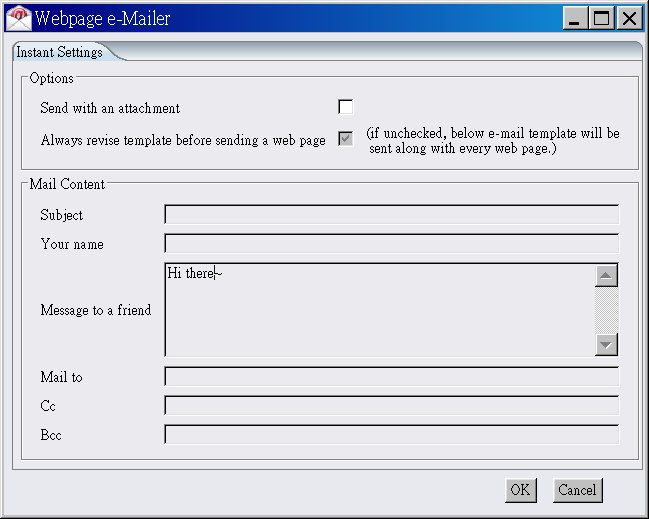The width and height of the screenshot is (649, 519).
Task: Click the Cc address field
Action: [391, 405]
